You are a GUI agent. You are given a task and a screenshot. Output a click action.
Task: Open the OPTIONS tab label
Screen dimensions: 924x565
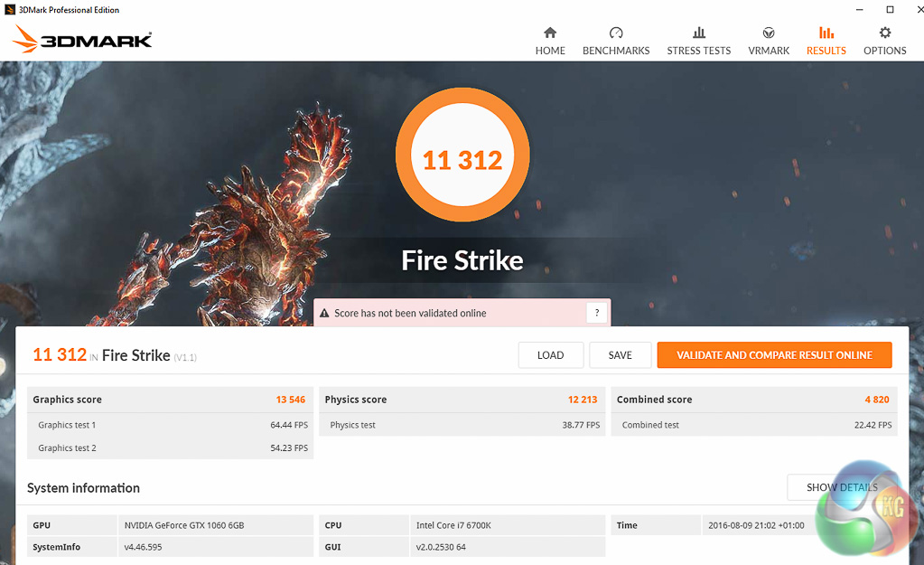(884, 51)
